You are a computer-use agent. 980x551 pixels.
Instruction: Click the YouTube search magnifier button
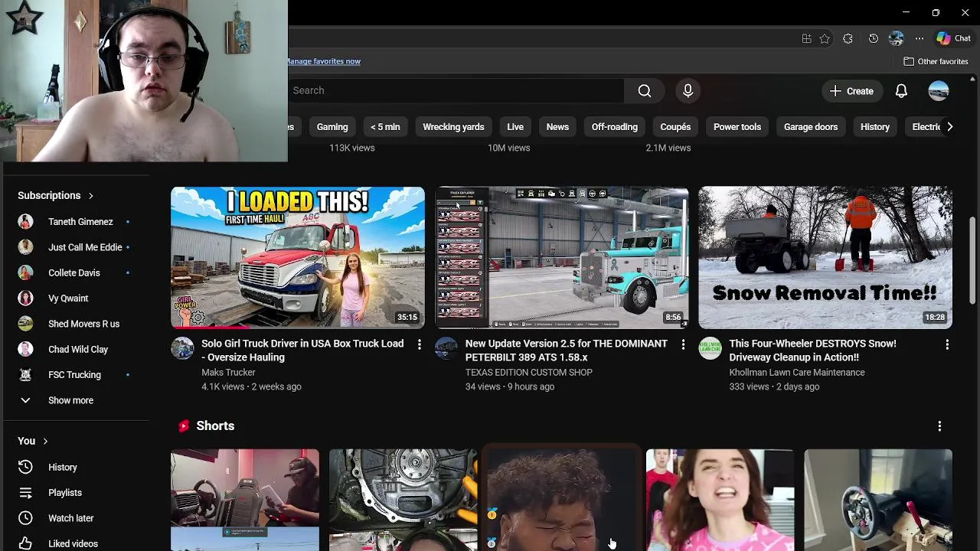(645, 90)
